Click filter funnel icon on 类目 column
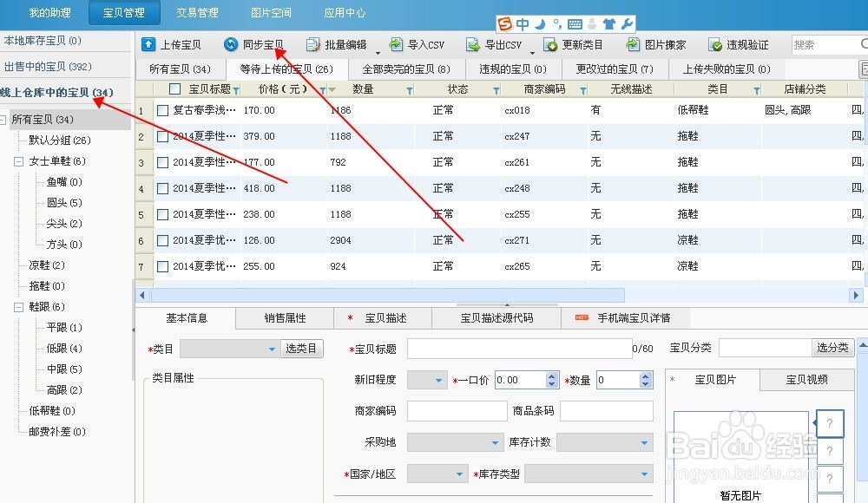The height and width of the screenshot is (503, 868). [757, 90]
